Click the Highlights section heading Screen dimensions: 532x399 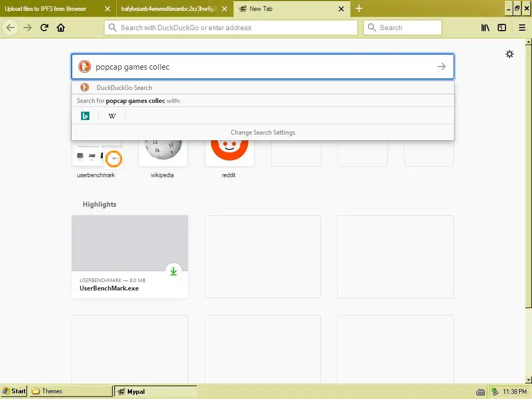(99, 204)
